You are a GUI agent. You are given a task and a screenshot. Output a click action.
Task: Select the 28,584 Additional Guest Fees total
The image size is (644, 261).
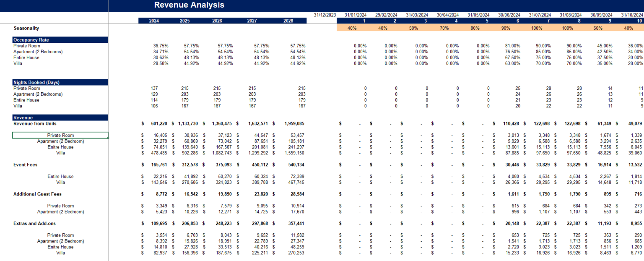(298, 194)
